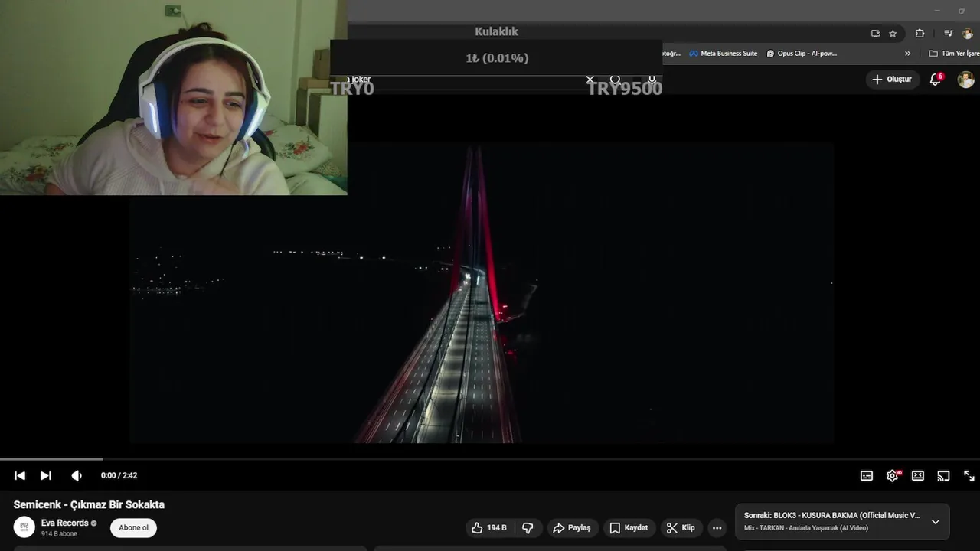980x551 pixels.
Task: Start voice search with microphone icon
Action: coord(652,79)
